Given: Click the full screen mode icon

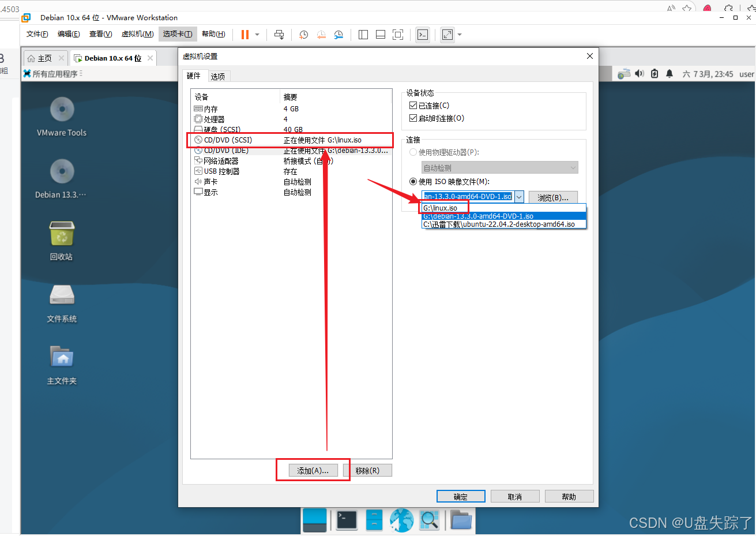Looking at the screenshot, I should [398, 35].
